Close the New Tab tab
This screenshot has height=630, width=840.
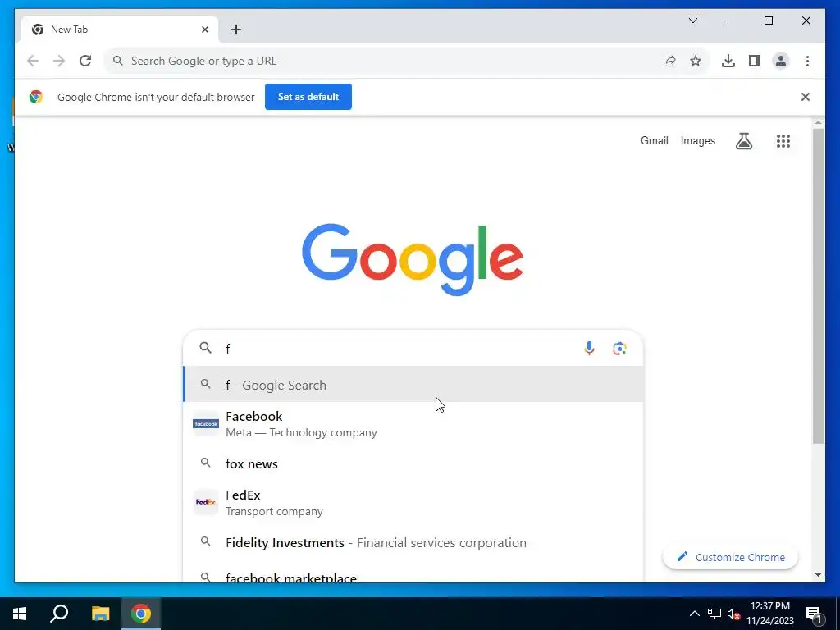point(204,30)
